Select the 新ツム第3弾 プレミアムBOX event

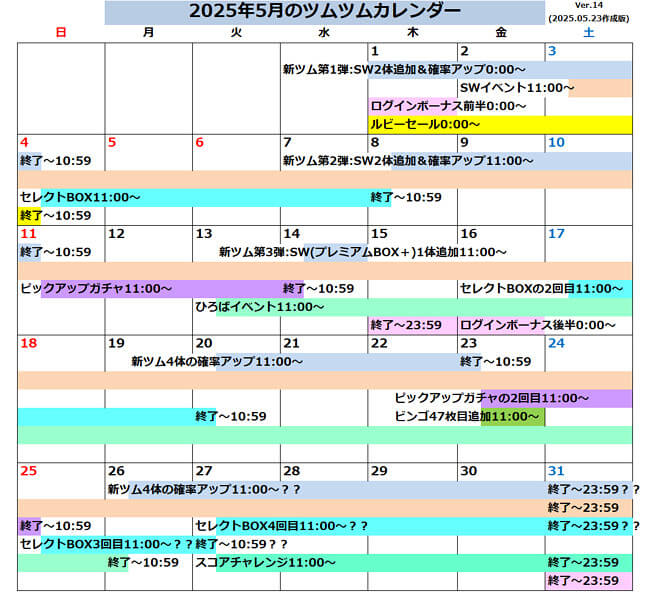[x=362, y=252]
